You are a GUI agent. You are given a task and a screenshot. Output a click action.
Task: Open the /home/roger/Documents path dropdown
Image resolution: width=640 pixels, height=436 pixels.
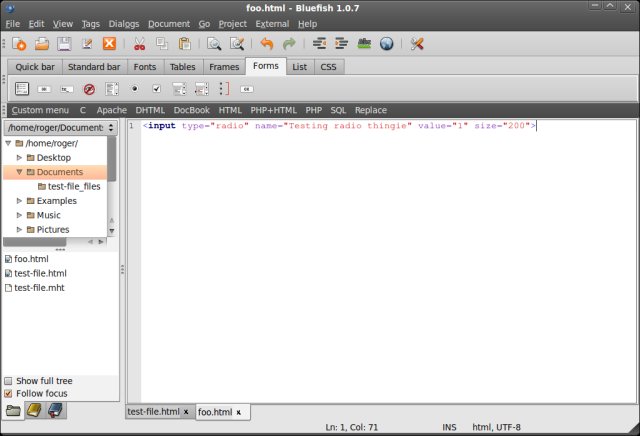(x=61, y=128)
